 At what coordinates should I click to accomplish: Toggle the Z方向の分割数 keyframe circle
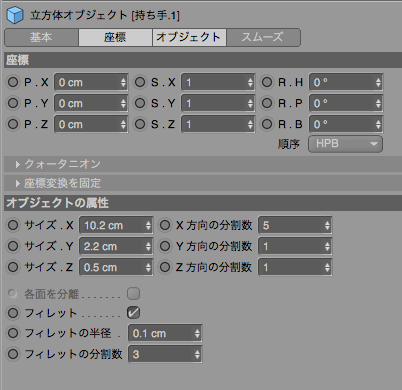pyautogui.click(x=165, y=267)
